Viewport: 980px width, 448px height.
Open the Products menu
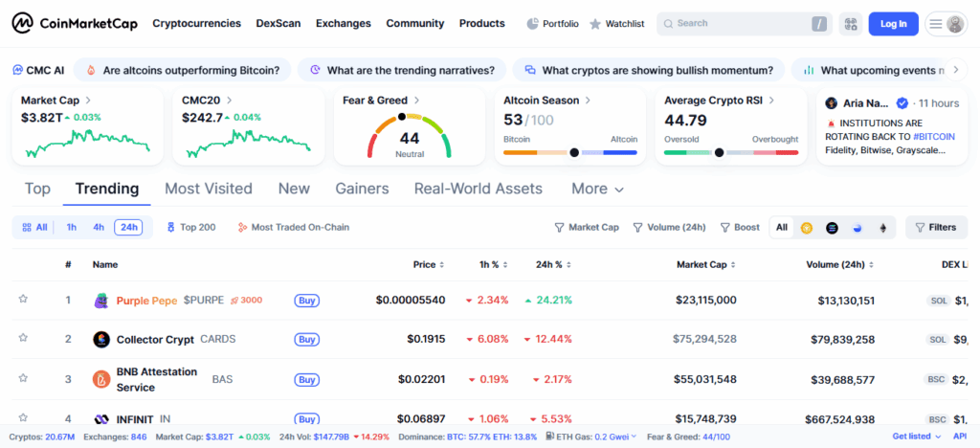pyautogui.click(x=482, y=24)
